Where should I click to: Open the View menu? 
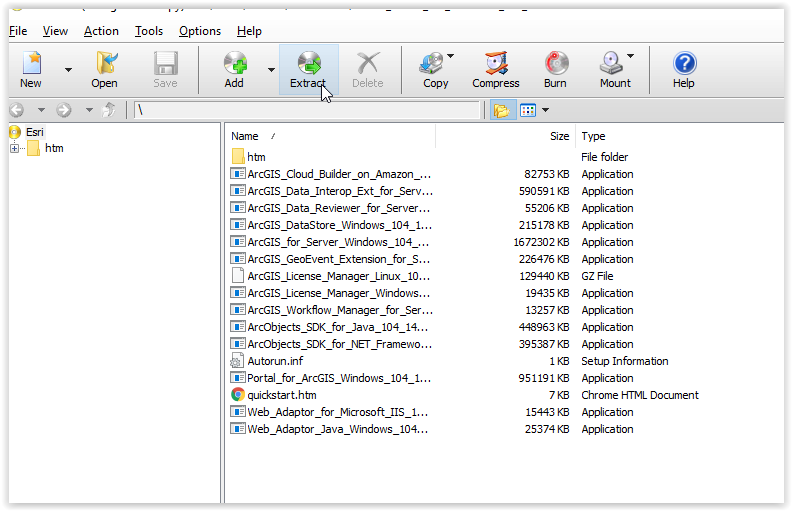(x=55, y=31)
